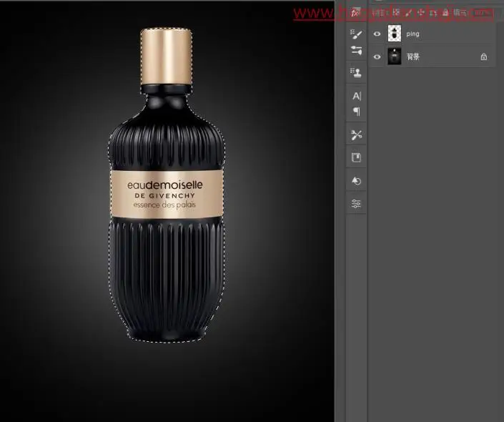Select the ping layer name
The width and height of the screenshot is (504, 422).
(x=412, y=34)
